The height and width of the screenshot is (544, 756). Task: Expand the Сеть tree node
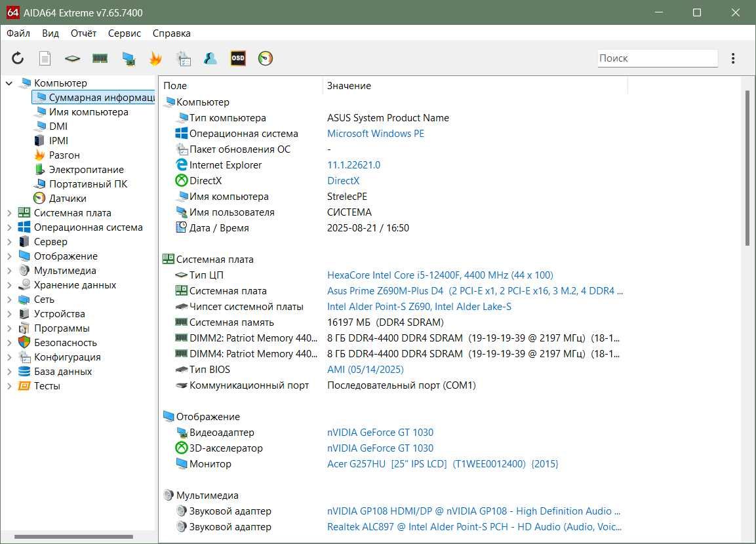(x=9, y=300)
